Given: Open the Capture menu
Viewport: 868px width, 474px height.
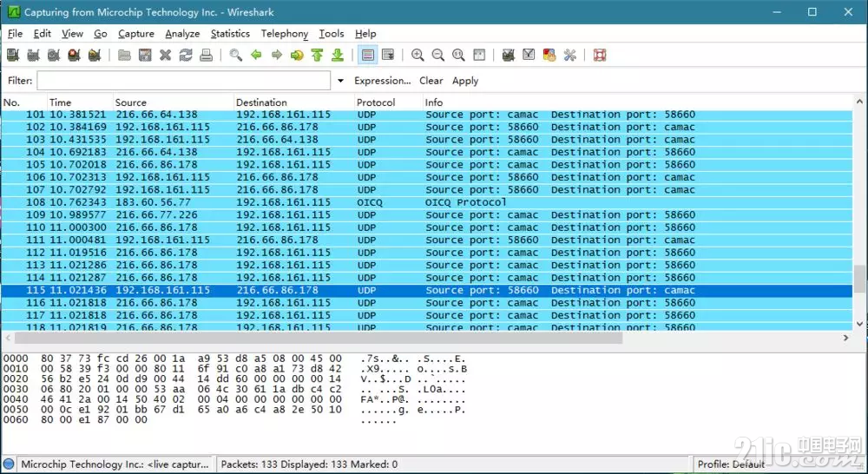Looking at the screenshot, I should [x=136, y=34].
